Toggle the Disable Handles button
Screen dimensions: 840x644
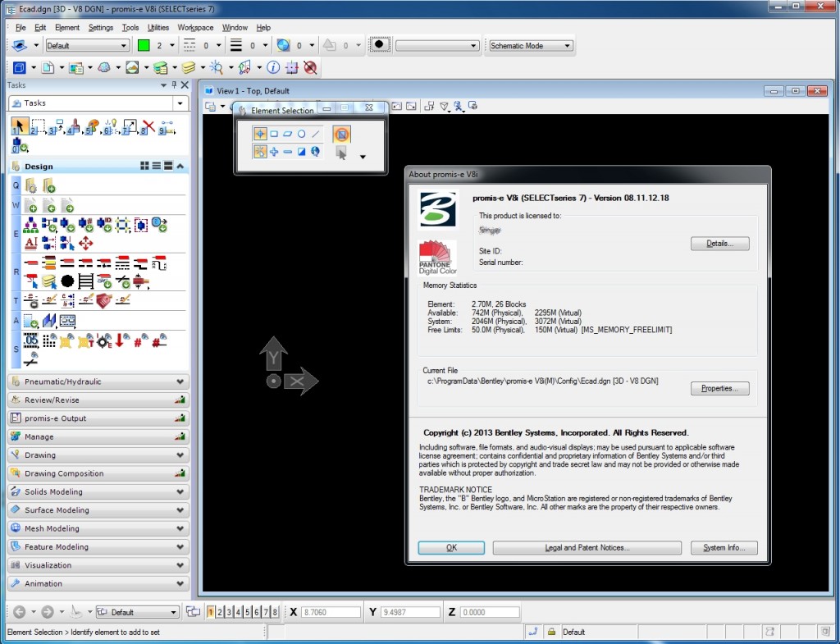tap(341, 134)
